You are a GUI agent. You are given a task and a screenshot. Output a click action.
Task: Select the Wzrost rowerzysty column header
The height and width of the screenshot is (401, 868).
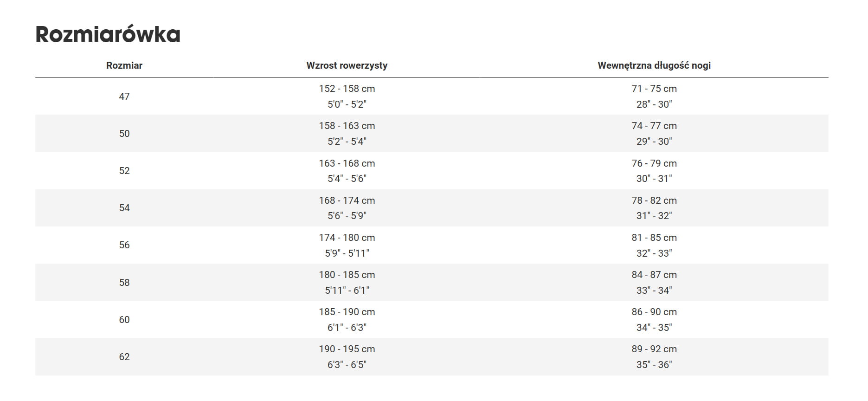(x=347, y=65)
